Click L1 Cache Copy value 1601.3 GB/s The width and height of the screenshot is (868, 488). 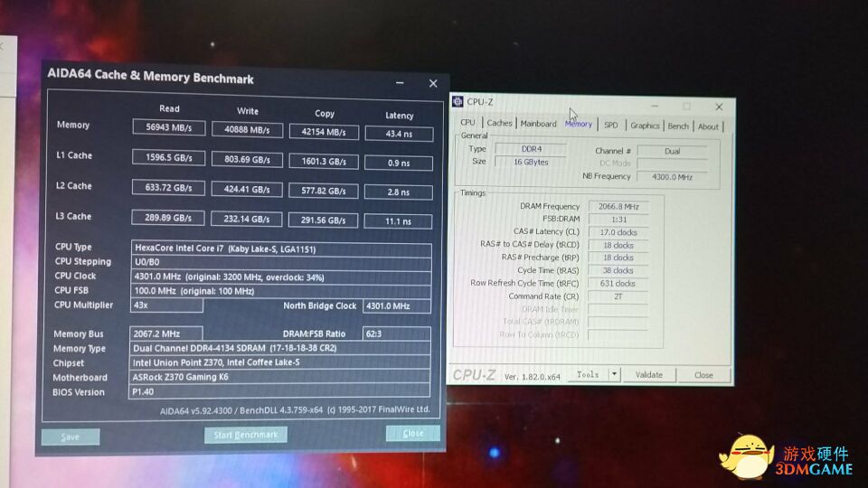click(324, 162)
